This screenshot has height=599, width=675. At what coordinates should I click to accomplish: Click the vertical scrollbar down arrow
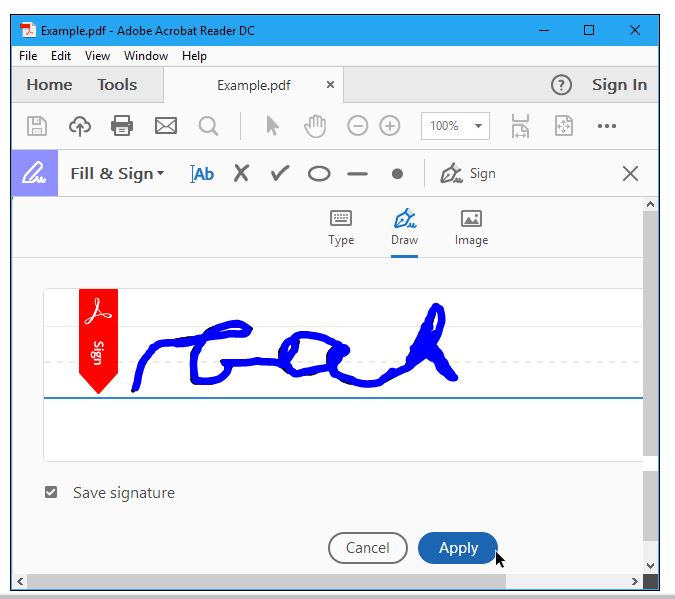click(x=650, y=565)
